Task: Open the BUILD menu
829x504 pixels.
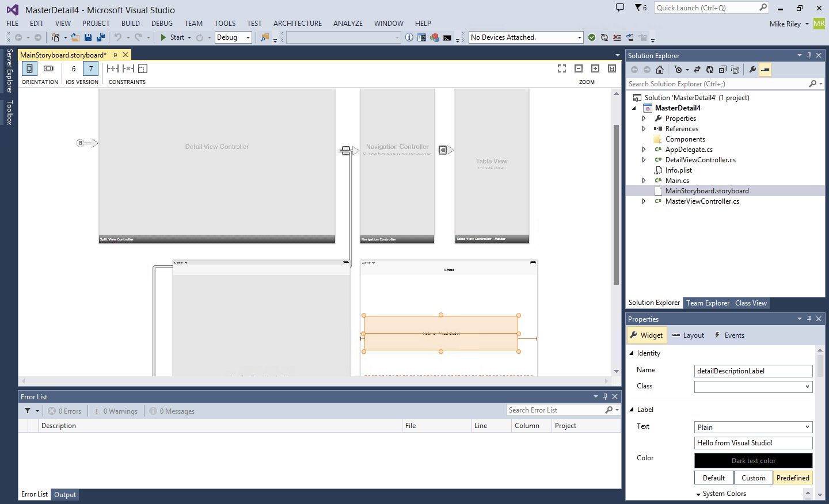Action: [x=131, y=24]
